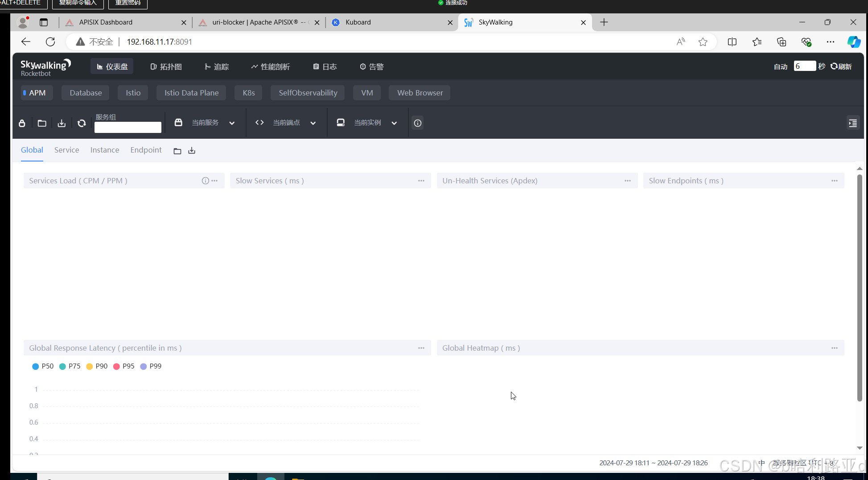Select the Istio dashboard button

133,93
